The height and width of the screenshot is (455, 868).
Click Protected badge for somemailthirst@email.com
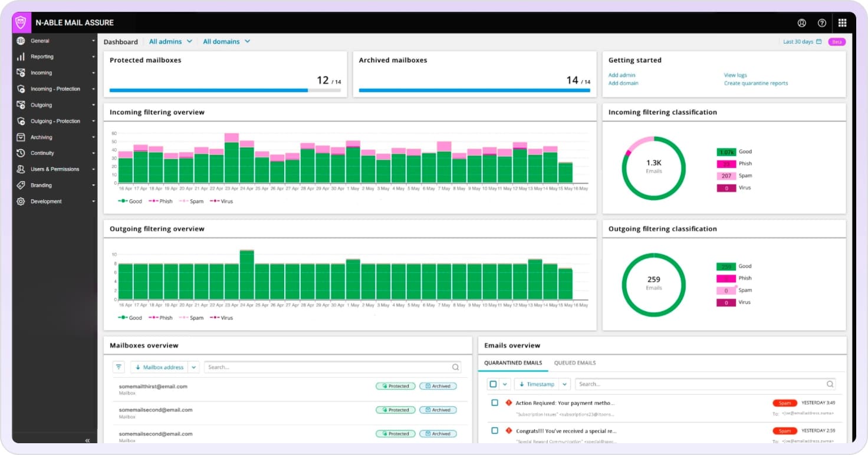click(x=395, y=387)
